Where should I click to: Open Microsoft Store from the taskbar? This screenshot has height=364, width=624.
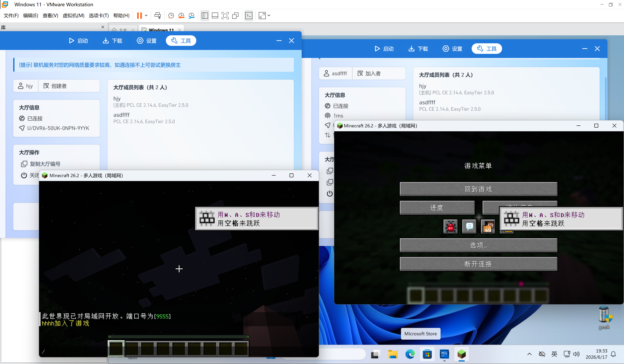[x=427, y=354]
